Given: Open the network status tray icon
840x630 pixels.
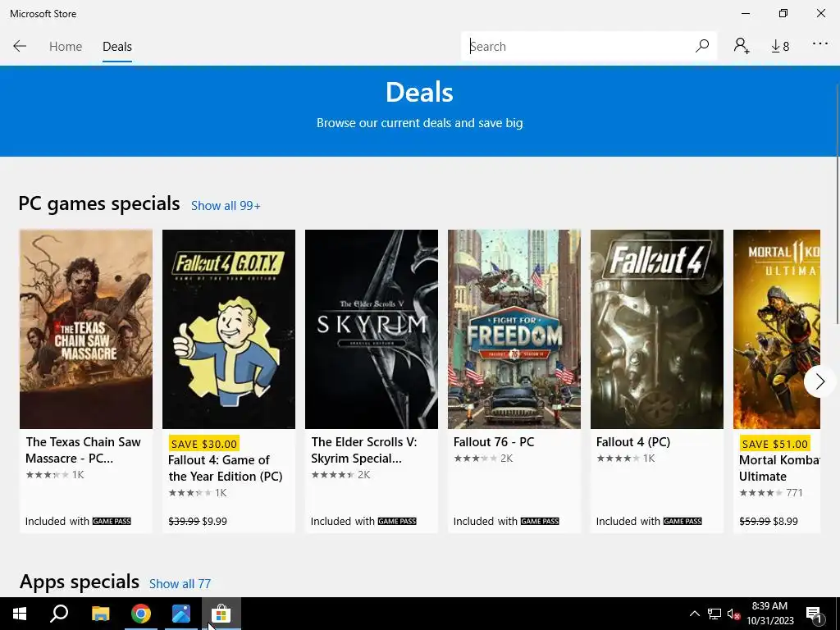Looking at the screenshot, I should [x=714, y=614].
